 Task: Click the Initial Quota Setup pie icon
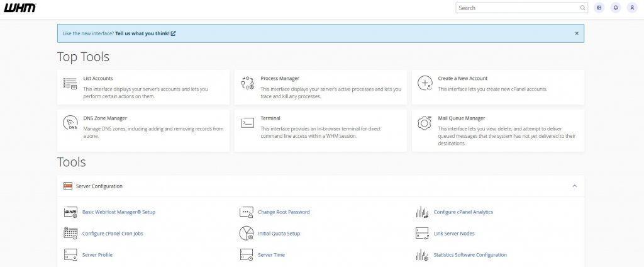tap(247, 233)
